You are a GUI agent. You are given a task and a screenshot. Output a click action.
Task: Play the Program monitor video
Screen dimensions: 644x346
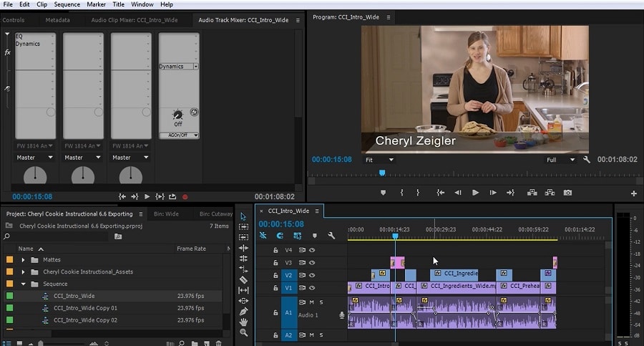point(476,193)
